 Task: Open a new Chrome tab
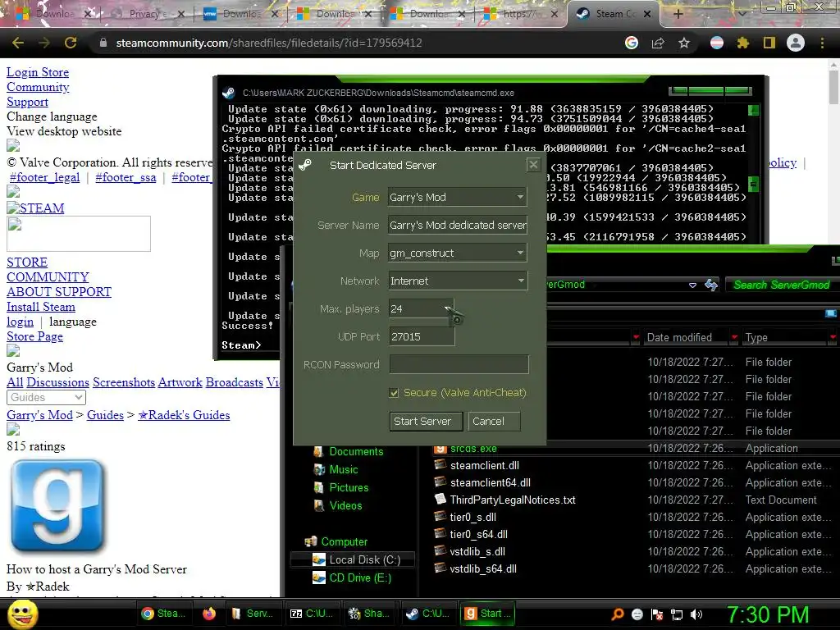click(678, 14)
